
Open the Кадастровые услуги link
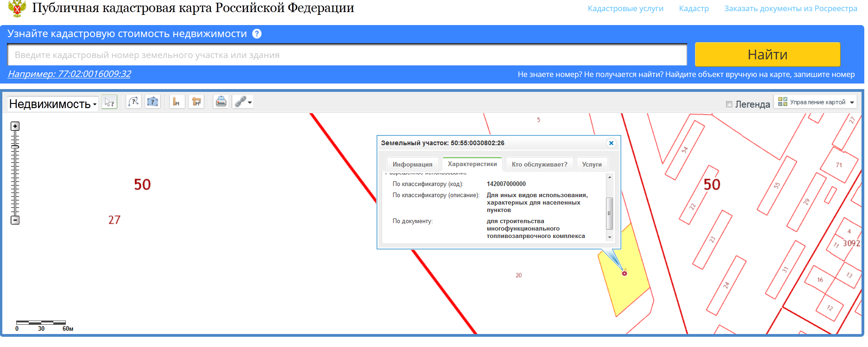pos(625,8)
